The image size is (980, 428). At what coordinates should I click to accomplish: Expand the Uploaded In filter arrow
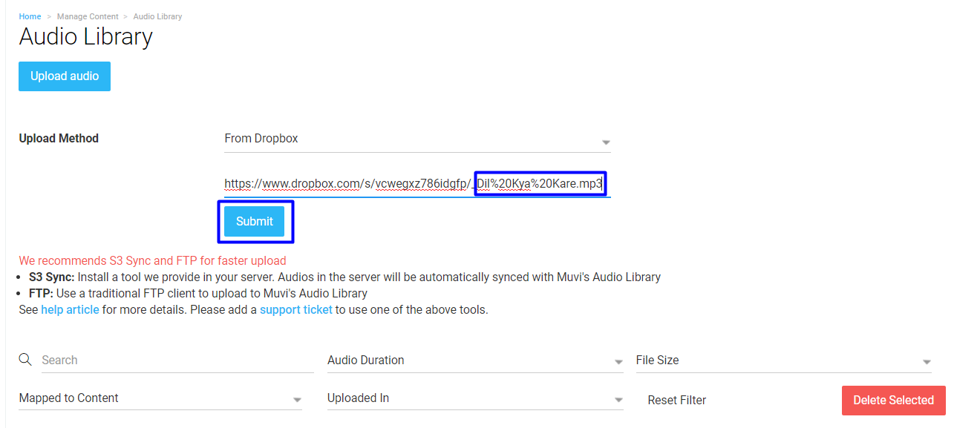coord(618,400)
